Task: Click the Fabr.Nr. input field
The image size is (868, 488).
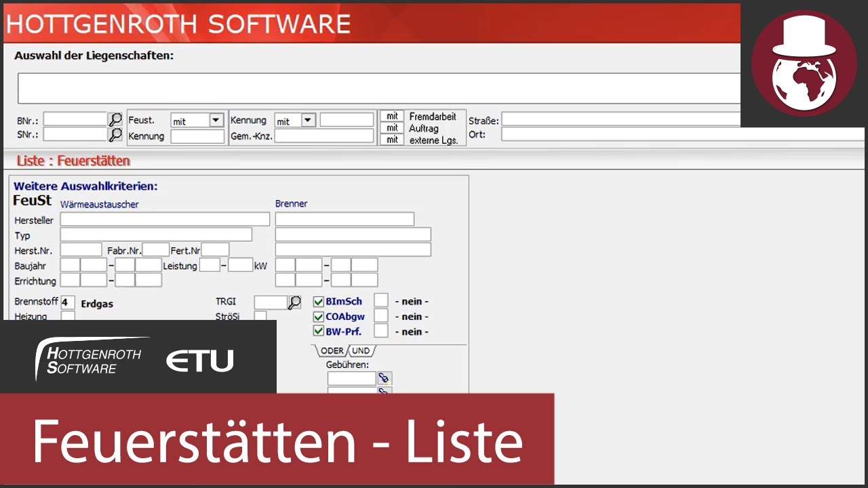Action: (156, 249)
